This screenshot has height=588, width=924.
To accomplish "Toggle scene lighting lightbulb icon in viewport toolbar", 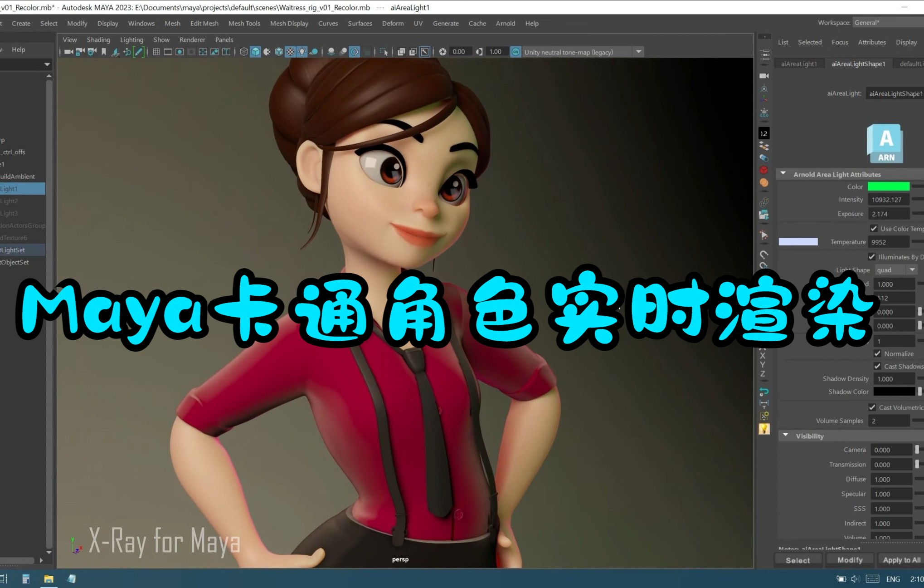I will pos(302,52).
